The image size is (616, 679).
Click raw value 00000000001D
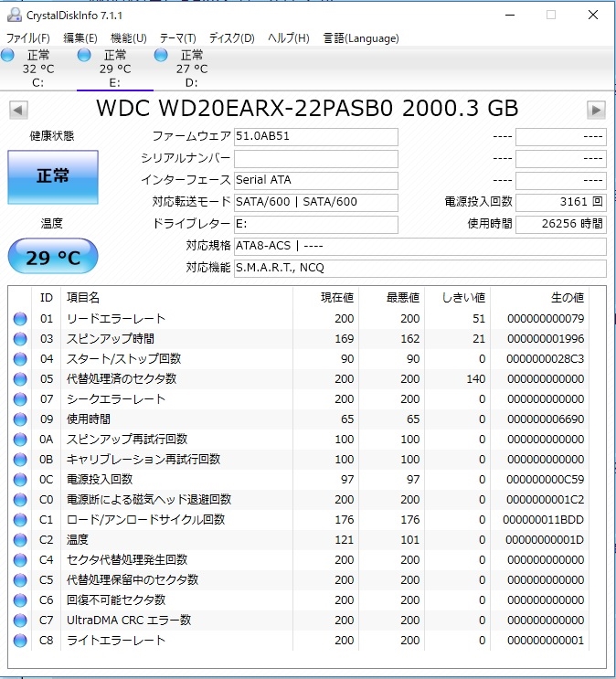coord(545,540)
